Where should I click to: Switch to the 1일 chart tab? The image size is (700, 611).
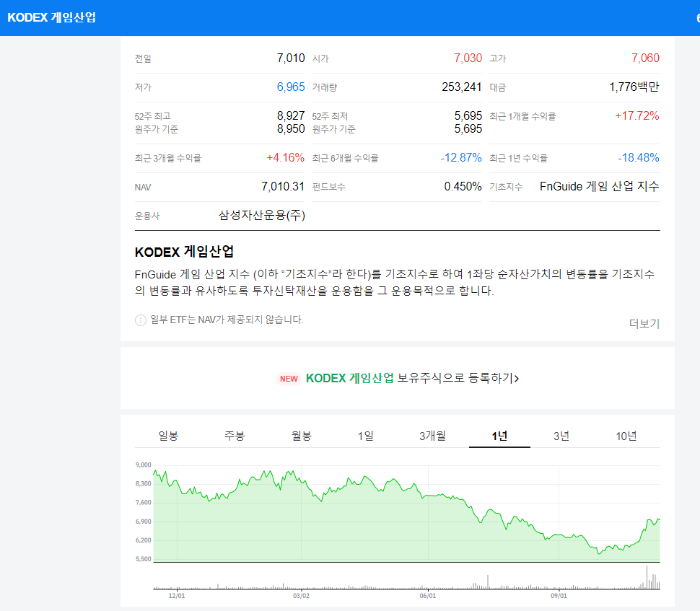[366, 436]
